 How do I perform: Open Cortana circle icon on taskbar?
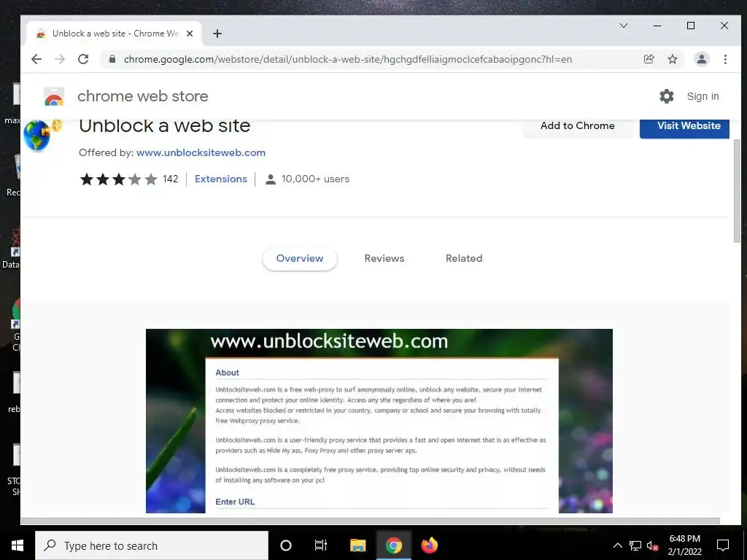[x=285, y=545]
